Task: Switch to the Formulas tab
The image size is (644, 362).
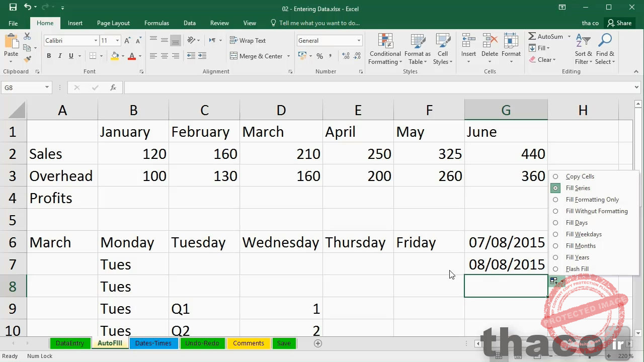Action: [x=156, y=23]
